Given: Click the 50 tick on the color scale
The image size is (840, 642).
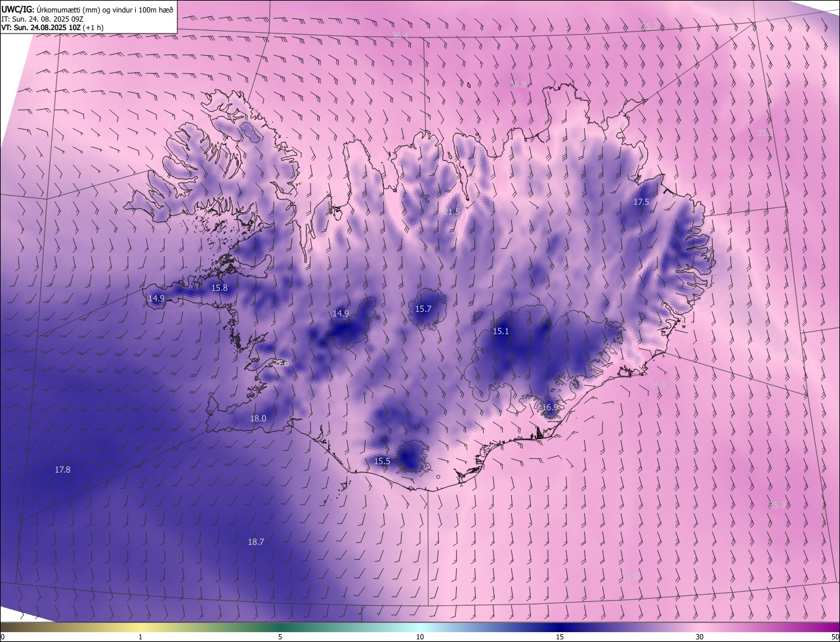Looking at the screenshot, I should click(x=835, y=637).
